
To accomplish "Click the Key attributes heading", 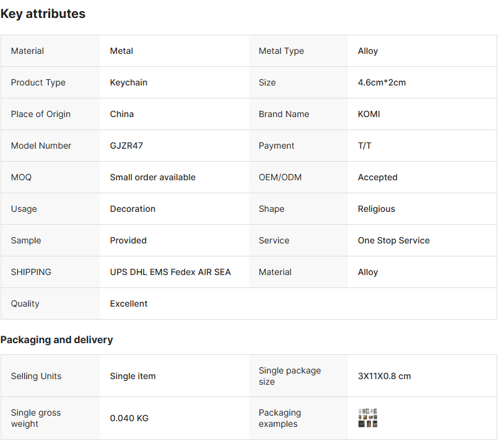I will pyautogui.click(x=43, y=14).
